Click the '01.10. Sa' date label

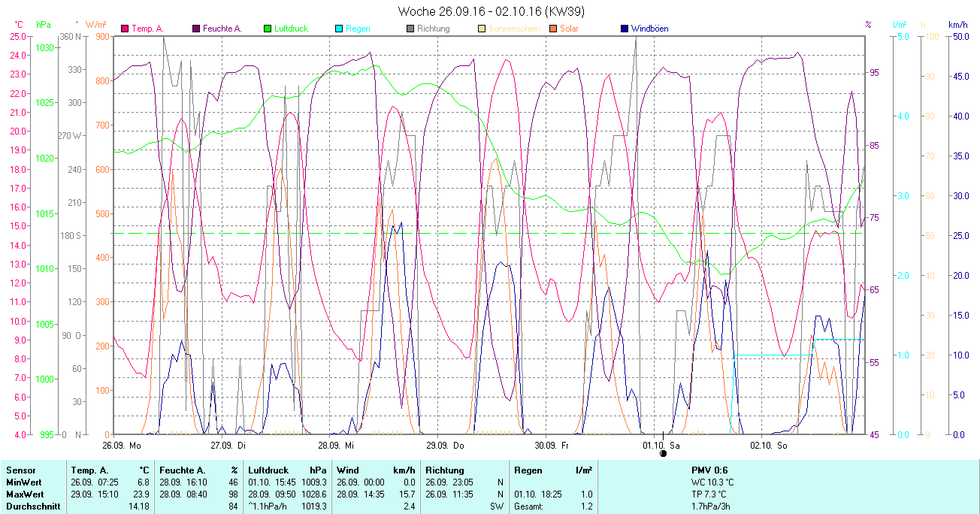coord(661,445)
